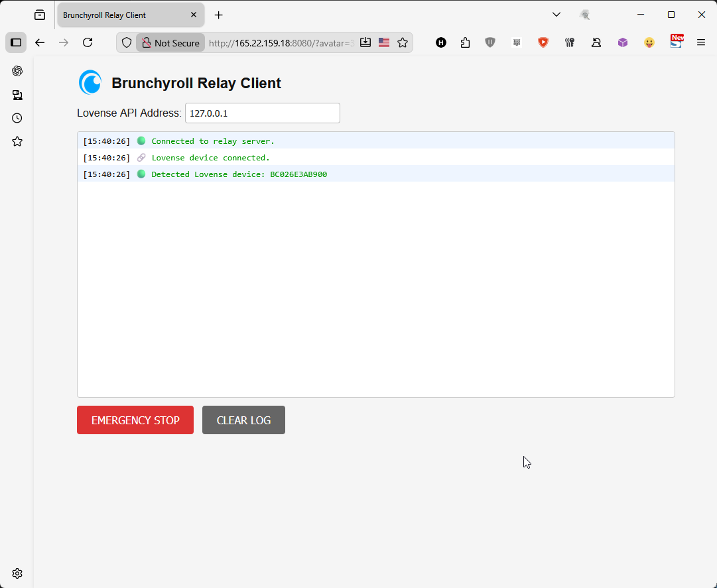Open the ChatGPT sidebar panel icon
Image resolution: width=717 pixels, height=588 pixels.
pos(17,71)
